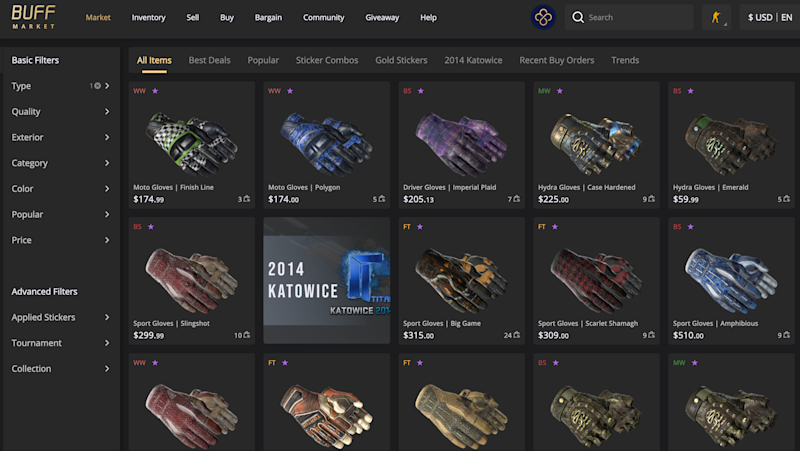Click listings count icon on Hydra Emerald card
This screenshot has width=800, height=451.
point(786,199)
